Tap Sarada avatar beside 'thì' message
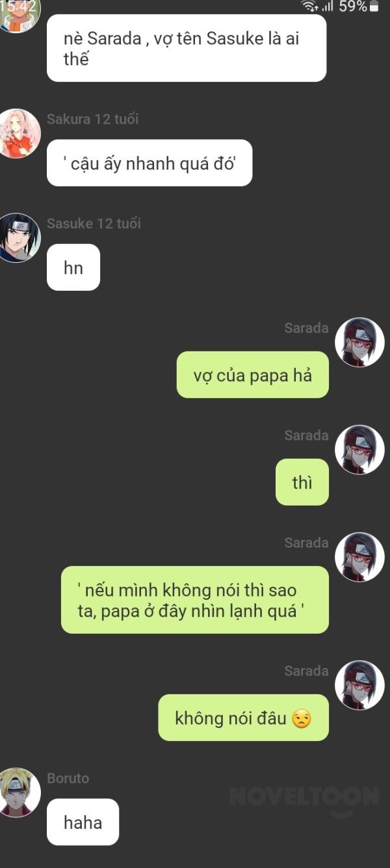Screen dimensions: 390x868 (x=359, y=450)
